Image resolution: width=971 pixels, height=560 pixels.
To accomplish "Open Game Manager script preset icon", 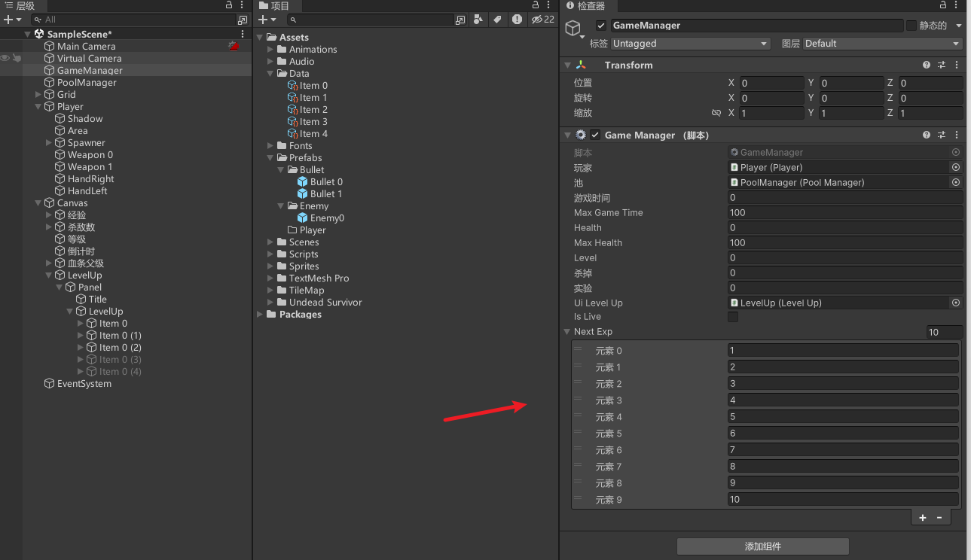I will [x=942, y=135].
